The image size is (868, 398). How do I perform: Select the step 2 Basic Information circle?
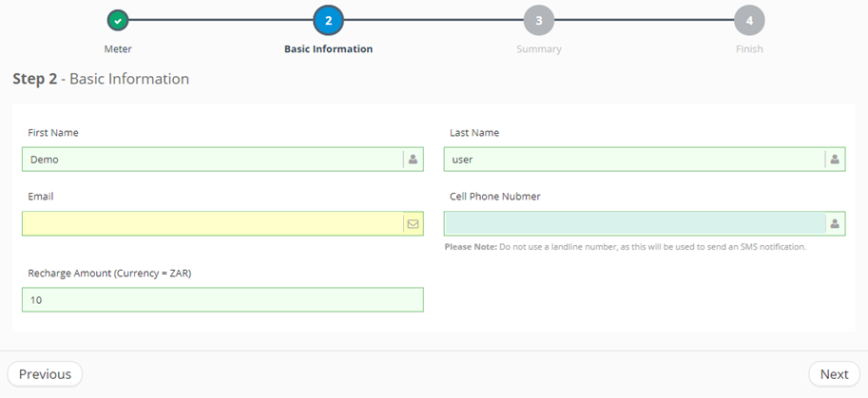point(328,20)
